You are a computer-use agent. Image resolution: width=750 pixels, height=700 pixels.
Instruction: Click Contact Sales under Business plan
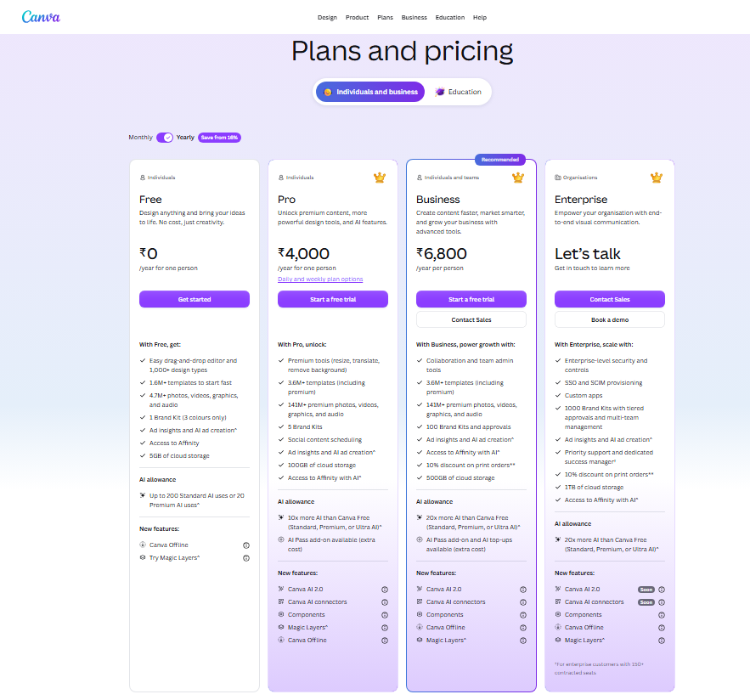pos(471,320)
